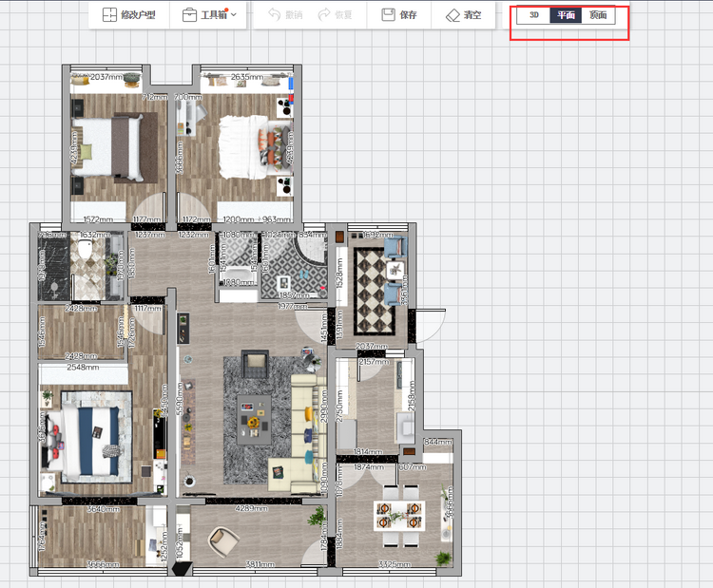Select the beige lounge chair on the balcony
Image resolution: width=713 pixels, height=588 pixels.
223,541
